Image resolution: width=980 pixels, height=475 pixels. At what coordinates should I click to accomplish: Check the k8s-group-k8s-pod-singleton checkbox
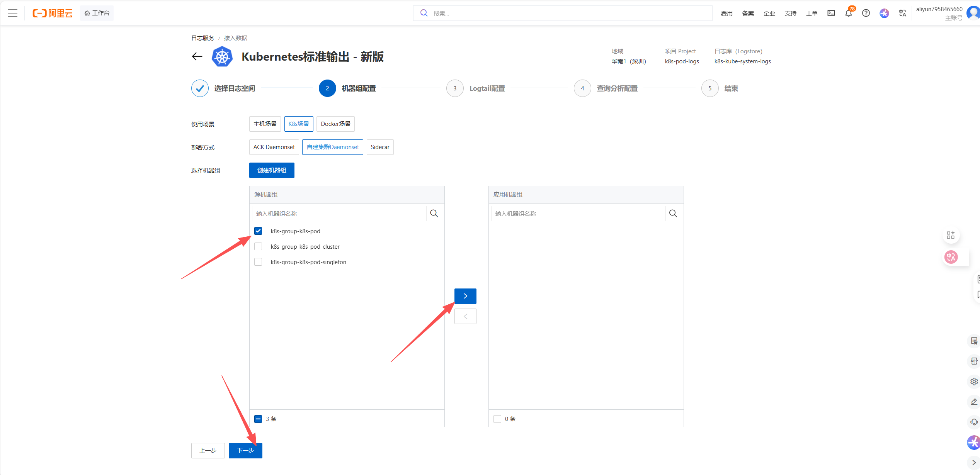pyautogui.click(x=258, y=262)
